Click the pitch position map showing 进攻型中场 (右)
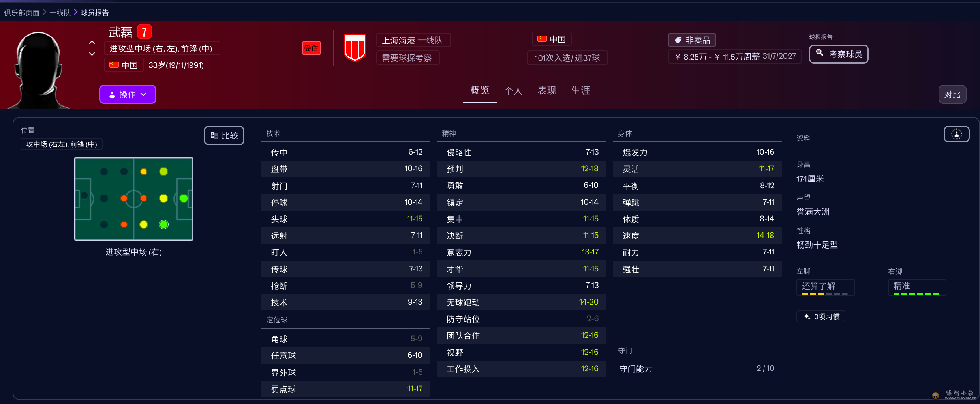 pos(133,199)
